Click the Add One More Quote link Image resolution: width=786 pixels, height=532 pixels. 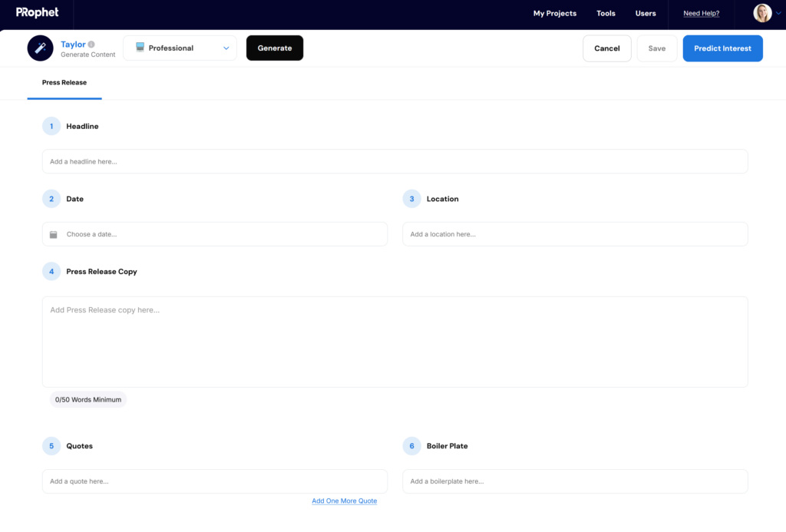click(344, 501)
